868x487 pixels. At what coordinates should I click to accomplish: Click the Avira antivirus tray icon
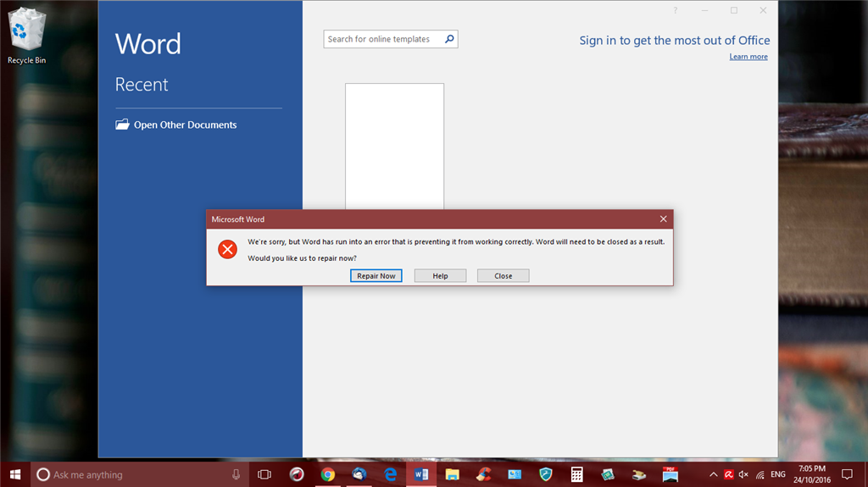pos(728,474)
